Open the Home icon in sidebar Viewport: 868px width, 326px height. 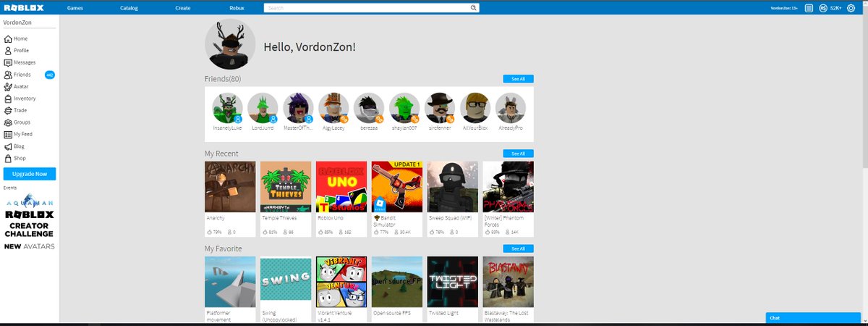[x=8, y=38]
